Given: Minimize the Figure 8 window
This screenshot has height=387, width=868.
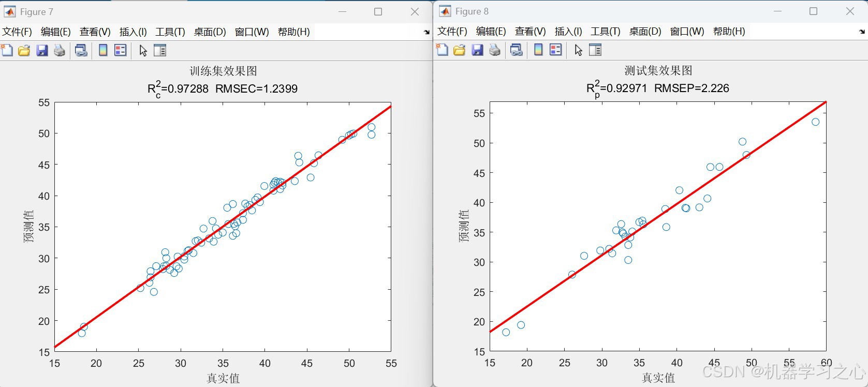Looking at the screenshot, I should (x=777, y=11).
